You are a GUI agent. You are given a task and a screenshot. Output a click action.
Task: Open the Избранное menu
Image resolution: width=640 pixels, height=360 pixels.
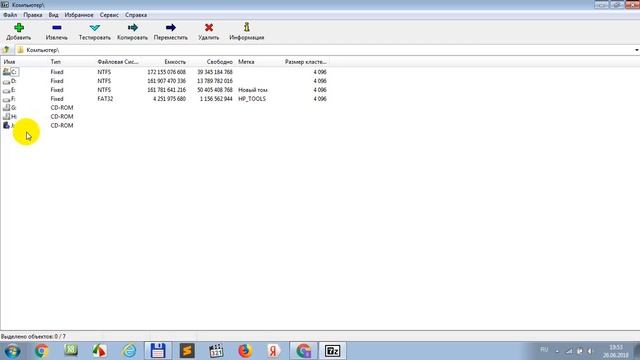point(79,15)
